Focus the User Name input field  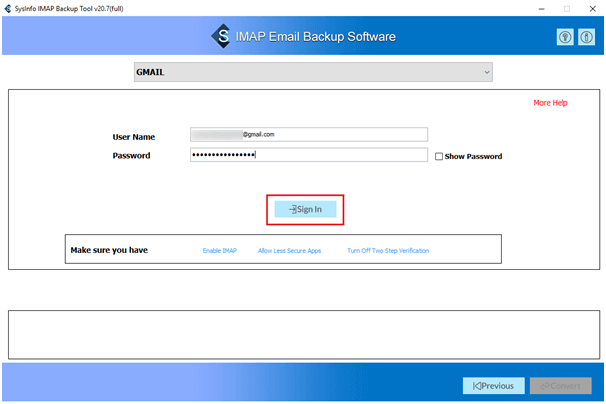click(309, 135)
